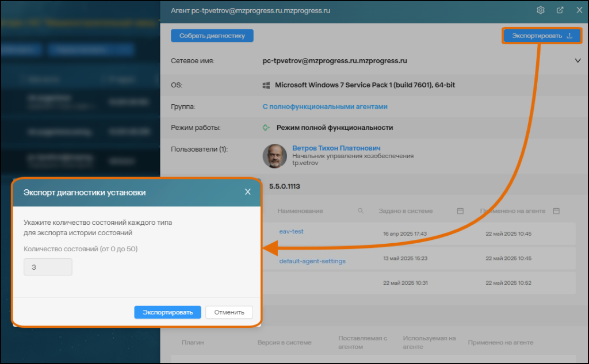This screenshot has width=589, height=364.
Task: Cancel the export with Отменить
Action: point(230,312)
